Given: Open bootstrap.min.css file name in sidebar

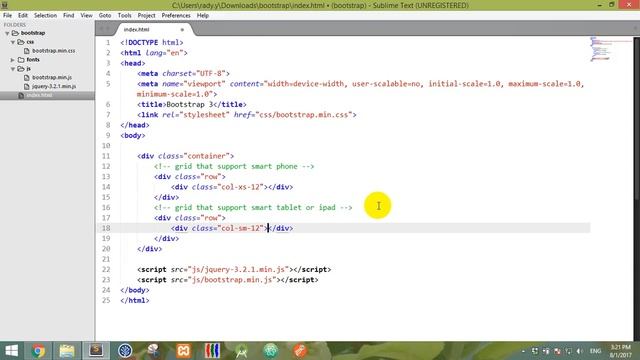Looking at the screenshot, I should (53, 51).
